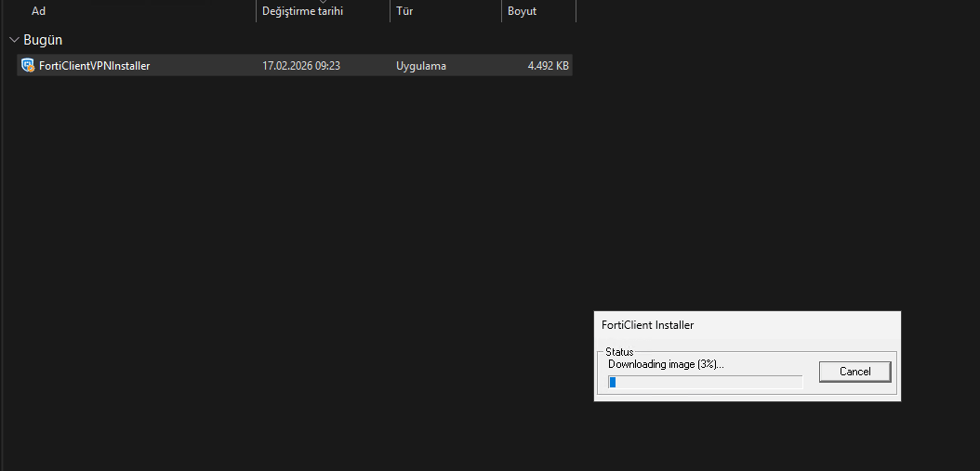Click the FortiClientVPNInstaller shield icon
Image resolution: width=980 pixels, height=471 pixels.
(x=28, y=65)
